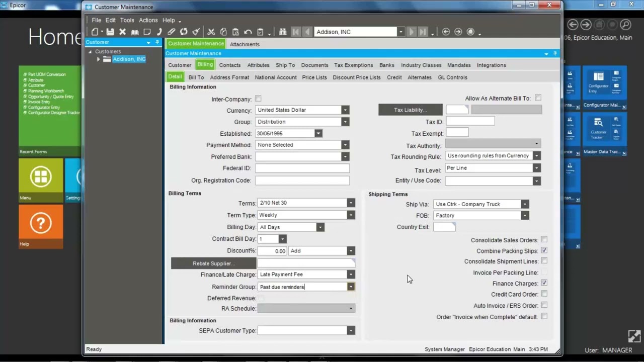Toggle Consolidate Sales Orders checkbox
Image resolution: width=644 pixels, height=362 pixels.
544,240
